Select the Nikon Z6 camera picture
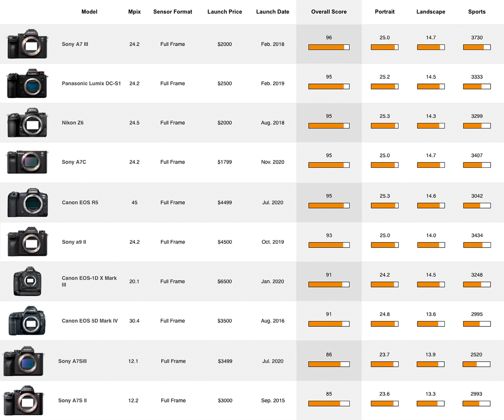Screen dimensions: 504x420 tap(27, 123)
